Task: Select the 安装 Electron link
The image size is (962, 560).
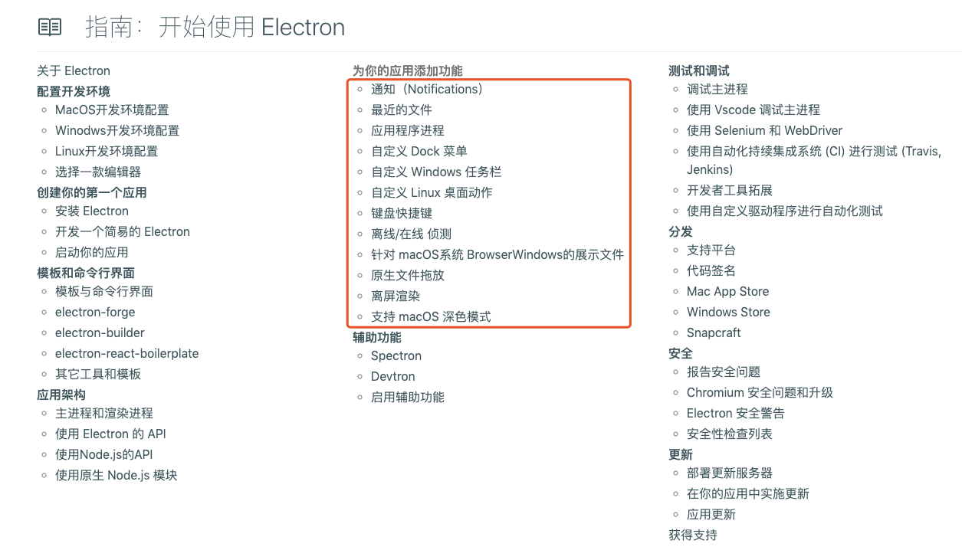Action: point(92,211)
